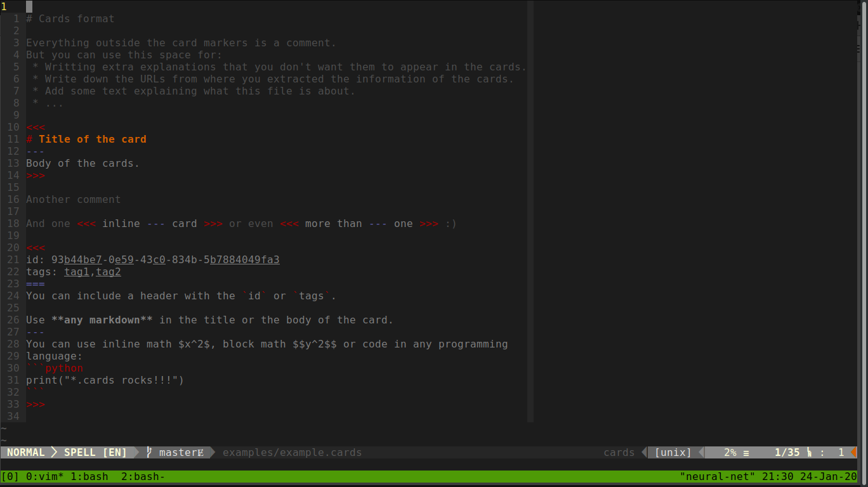Click the NORMAL mode indicator
Screen dimensions: 868x487
point(25,452)
